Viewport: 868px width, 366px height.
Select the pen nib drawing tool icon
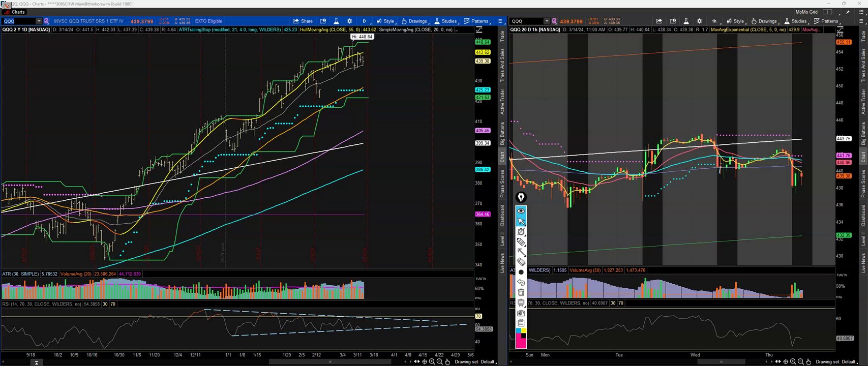tap(521, 197)
